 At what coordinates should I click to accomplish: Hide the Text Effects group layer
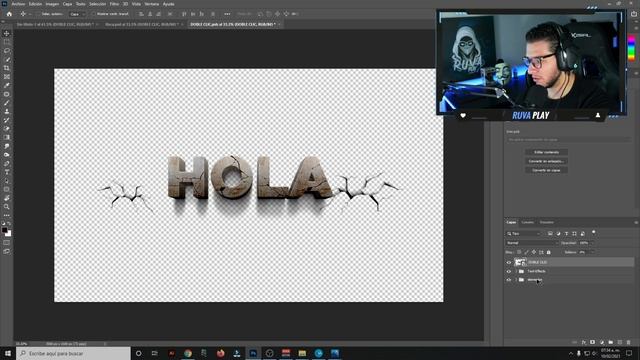pyautogui.click(x=509, y=271)
